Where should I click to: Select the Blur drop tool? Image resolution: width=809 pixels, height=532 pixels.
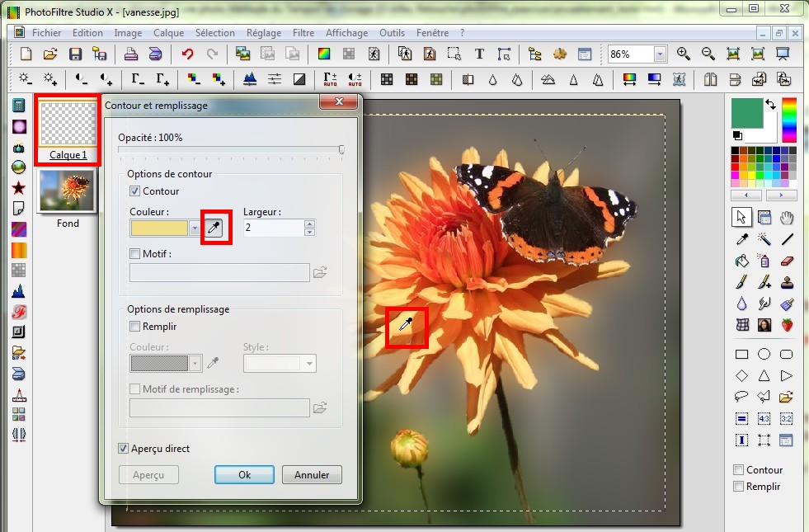(742, 304)
